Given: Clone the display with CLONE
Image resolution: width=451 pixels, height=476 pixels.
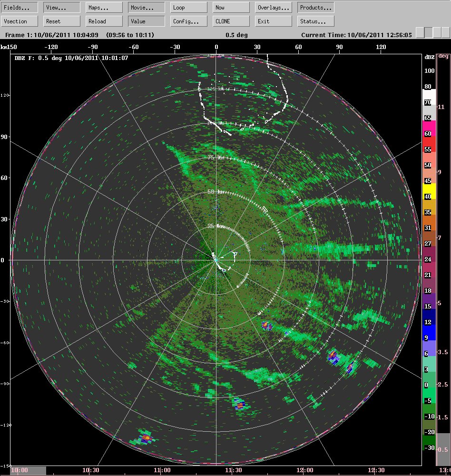Looking at the screenshot, I should pos(231,21).
